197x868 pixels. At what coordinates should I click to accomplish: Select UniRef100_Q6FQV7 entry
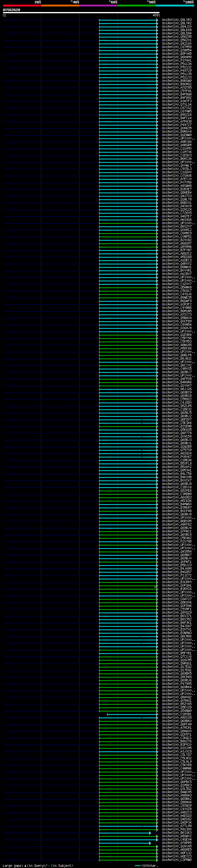(x=176, y=419)
